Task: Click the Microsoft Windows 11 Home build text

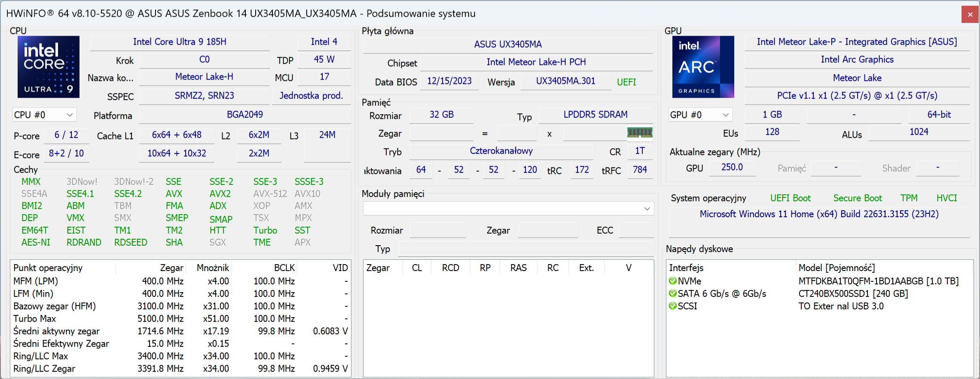Action: point(819,214)
